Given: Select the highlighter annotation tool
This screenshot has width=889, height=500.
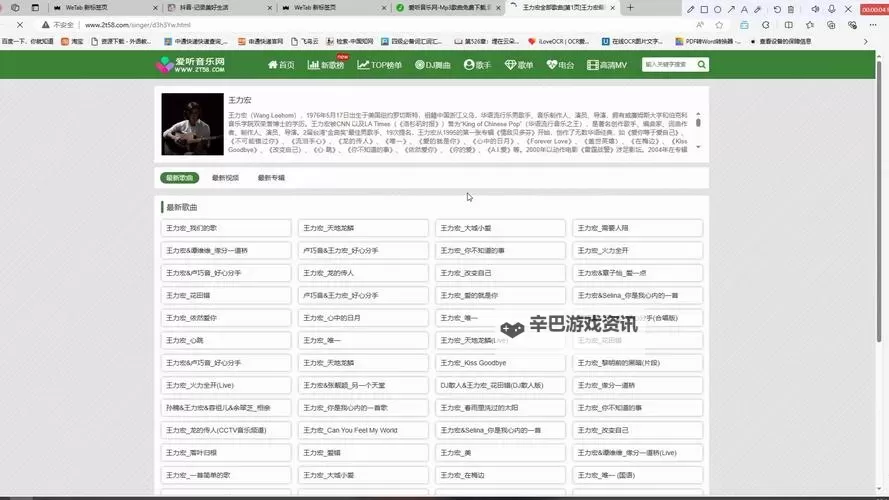Looking at the screenshot, I should 757,9.
